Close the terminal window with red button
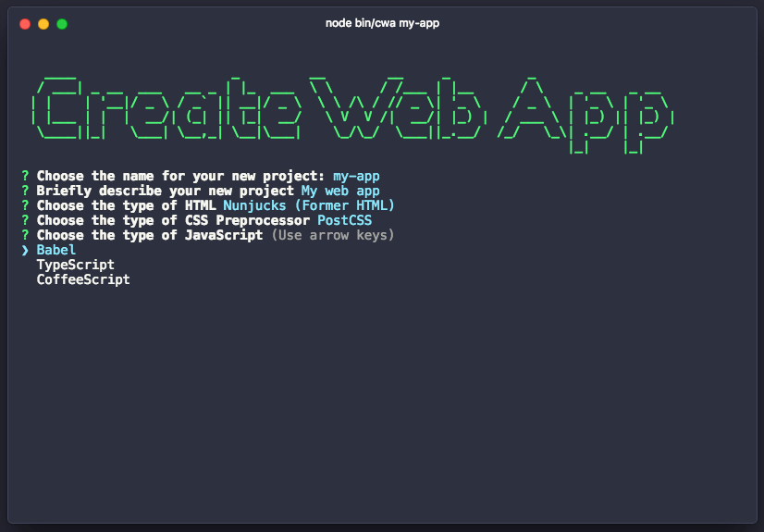 [x=25, y=24]
